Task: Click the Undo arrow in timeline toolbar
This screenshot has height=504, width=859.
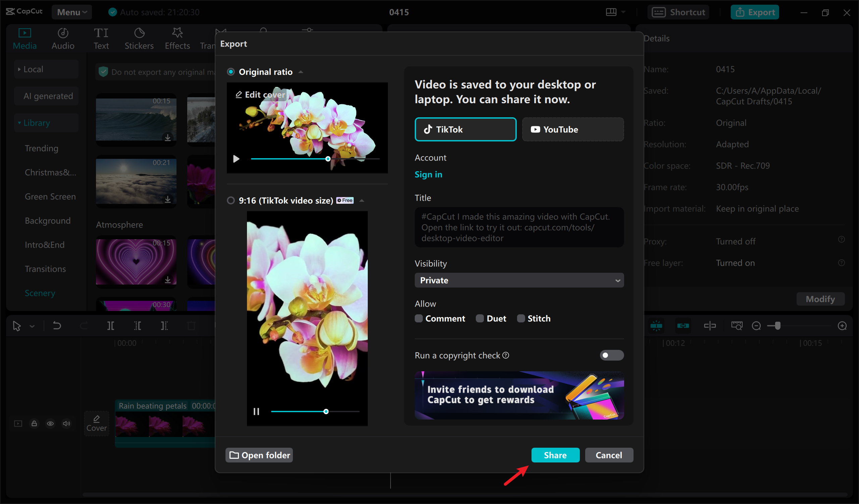Action: click(x=57, y=326)
